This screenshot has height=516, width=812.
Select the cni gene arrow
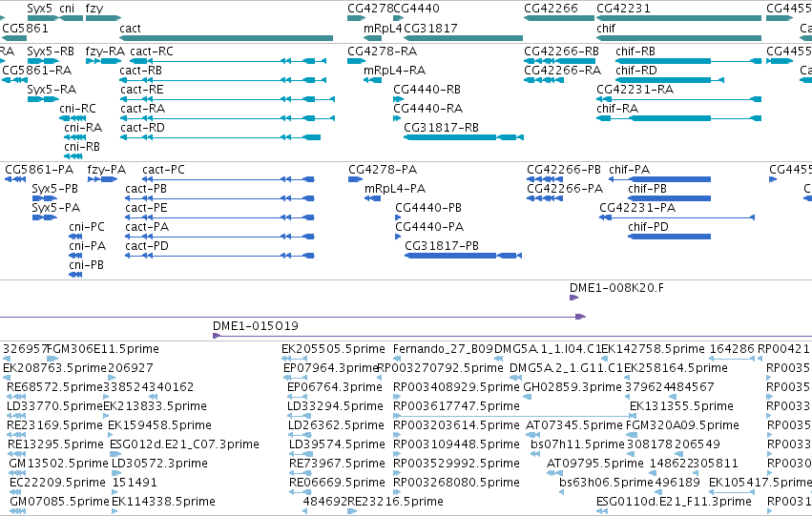point(72,18)
